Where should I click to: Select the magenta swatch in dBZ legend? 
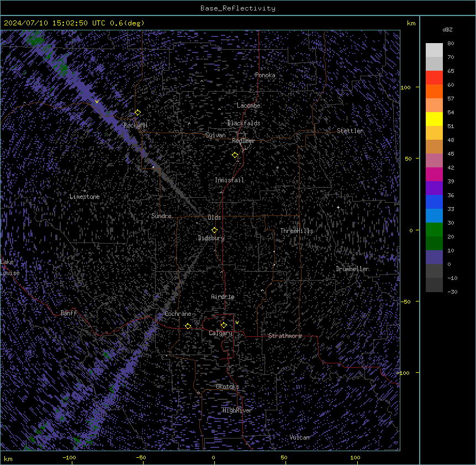[x=434, y=174]
